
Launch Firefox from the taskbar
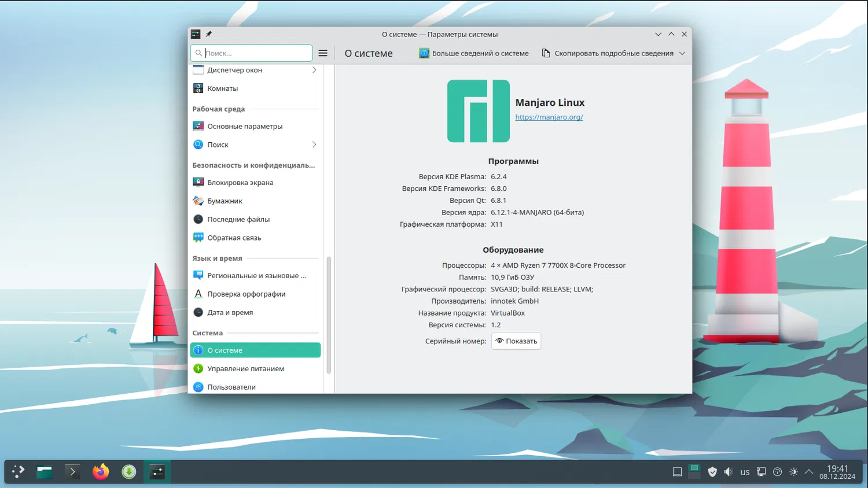[x=101, y=472]
